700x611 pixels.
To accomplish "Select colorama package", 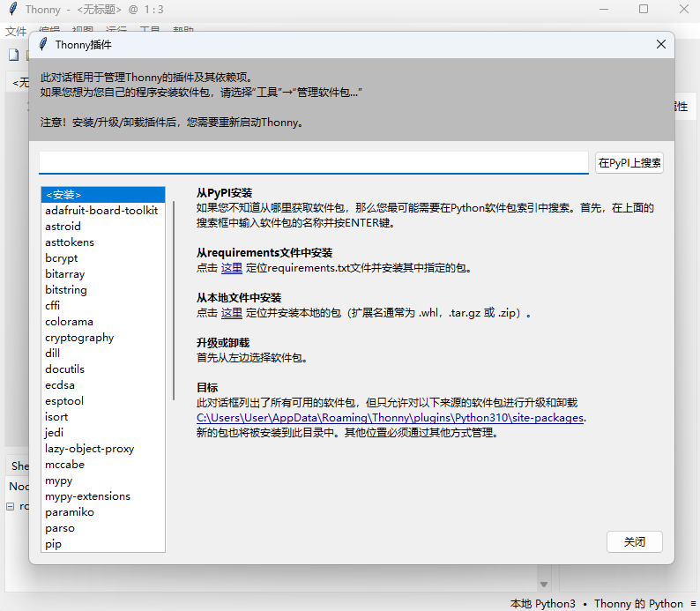I will click(102, 321).
